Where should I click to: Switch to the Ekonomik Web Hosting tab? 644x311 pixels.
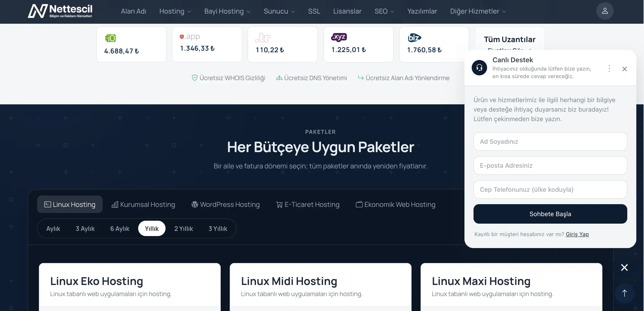click(x=395, y=204)
